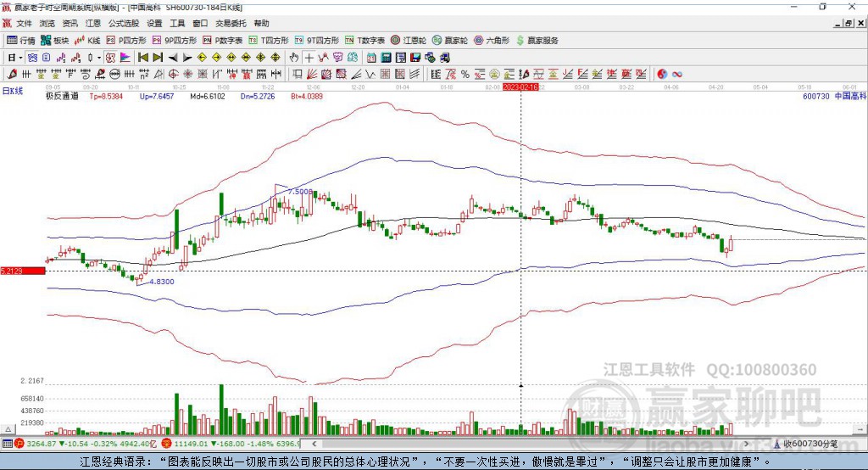Open the P数字表 tool

[223, 41]
